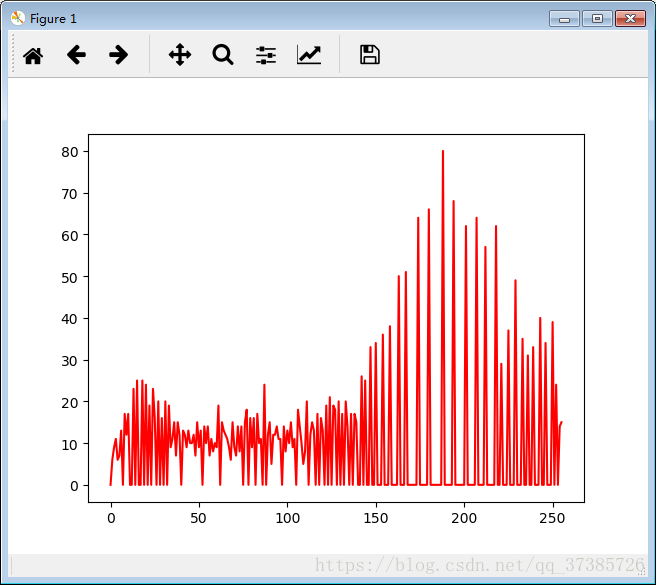Click the y-axis tick label 10
This screenshot has height=585, width=656.
click(x=69, y=444)
